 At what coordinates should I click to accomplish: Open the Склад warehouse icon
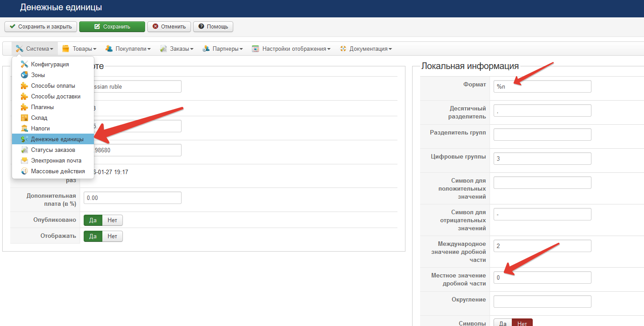tap(24, 118)
